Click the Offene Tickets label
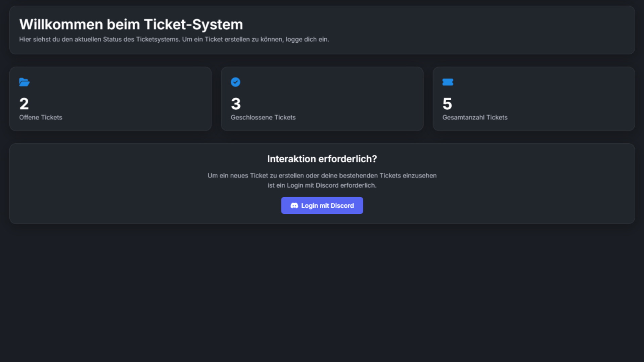The image size is (644, 362). (x=41, y=117)
